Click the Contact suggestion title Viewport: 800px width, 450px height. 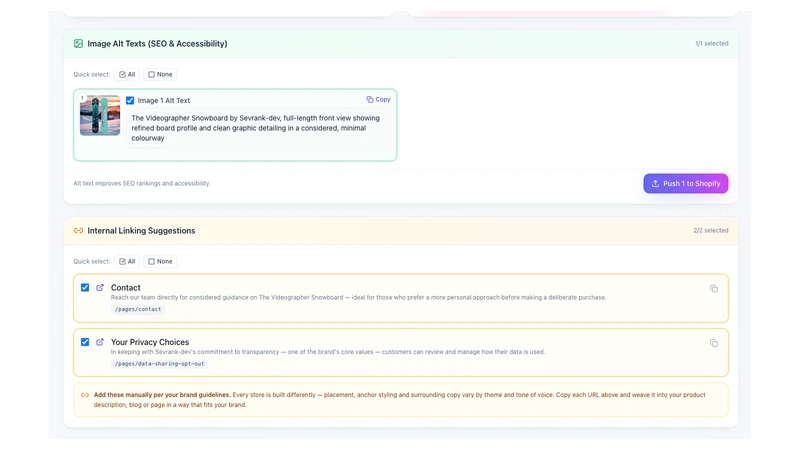coord(126,288)
